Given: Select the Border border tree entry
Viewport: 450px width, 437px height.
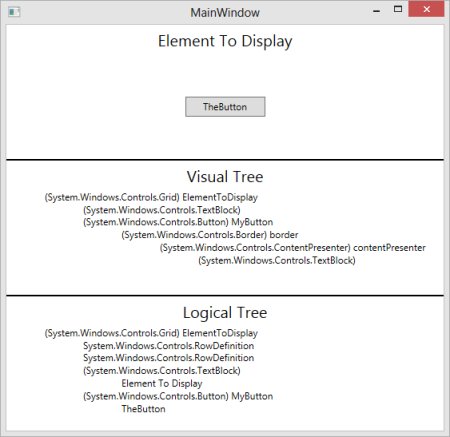Looking at the screenshot, I should 210,235.
